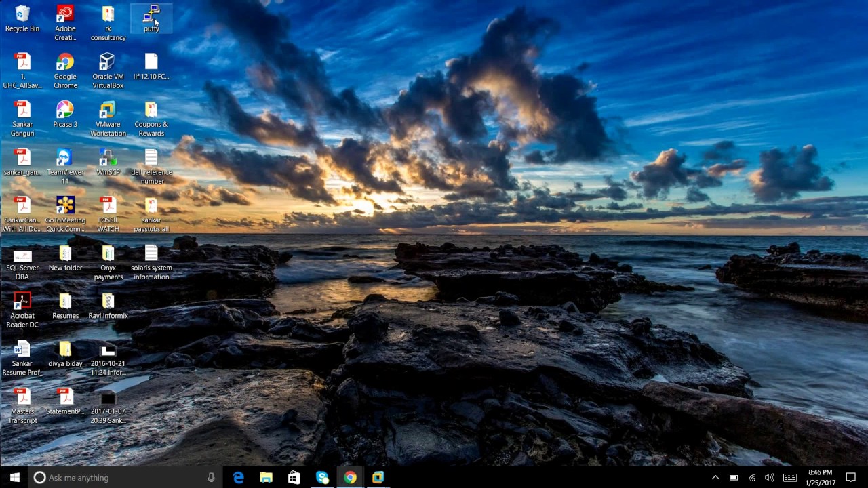The image size is (868, 488).
Task: Select the Coupons & Rewards folder
Action: (151, 119)
